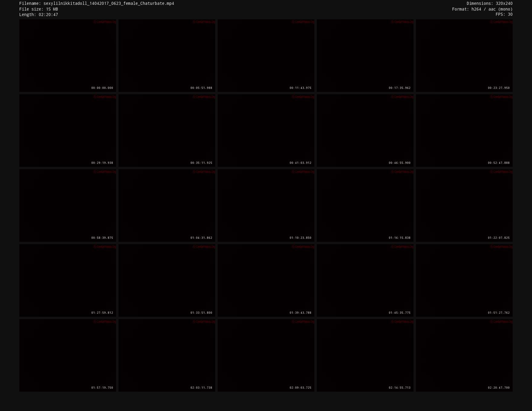The height and width of the screenshot is (411, 532).
Task: Select the frame at 02:03:11.738
Action: 167,355
